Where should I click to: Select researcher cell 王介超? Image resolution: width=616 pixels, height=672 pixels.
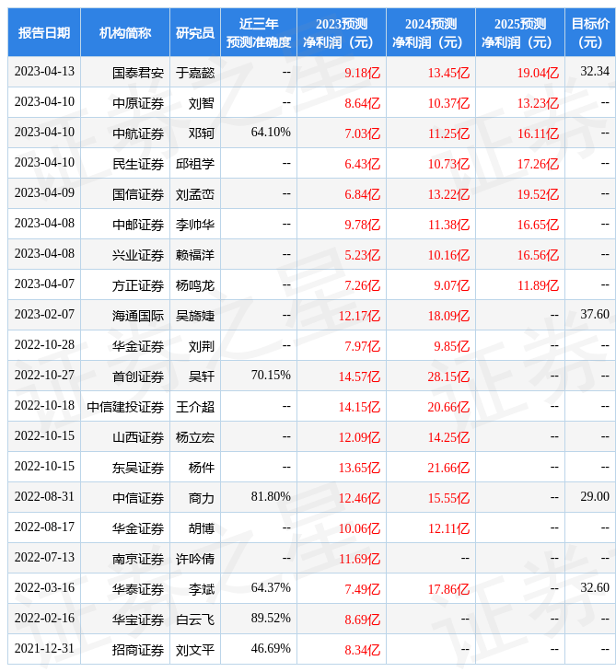195,407
